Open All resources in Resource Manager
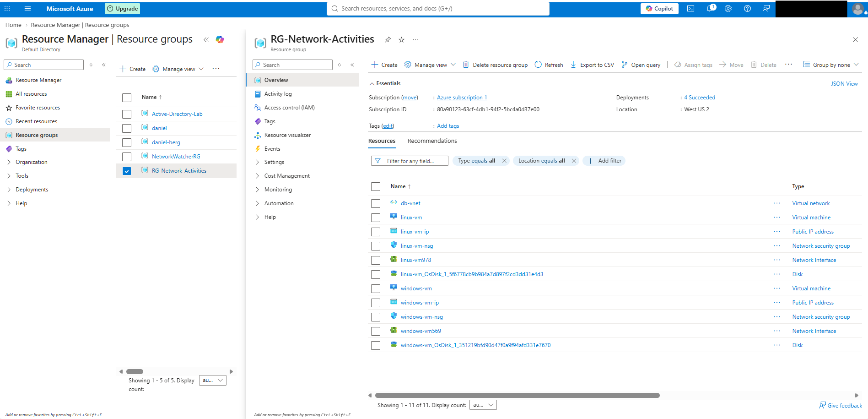This screenshot has height=419, width=868. (31, 94)
